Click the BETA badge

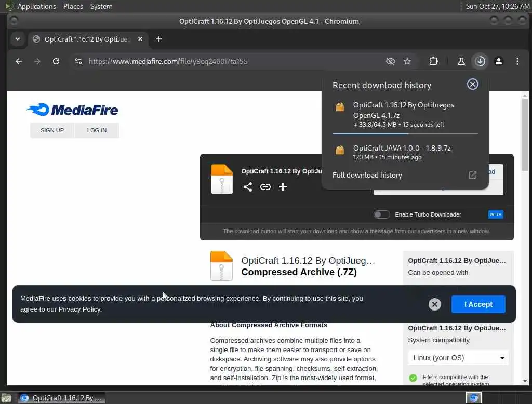pyautogui.click(x=495, y=214)
